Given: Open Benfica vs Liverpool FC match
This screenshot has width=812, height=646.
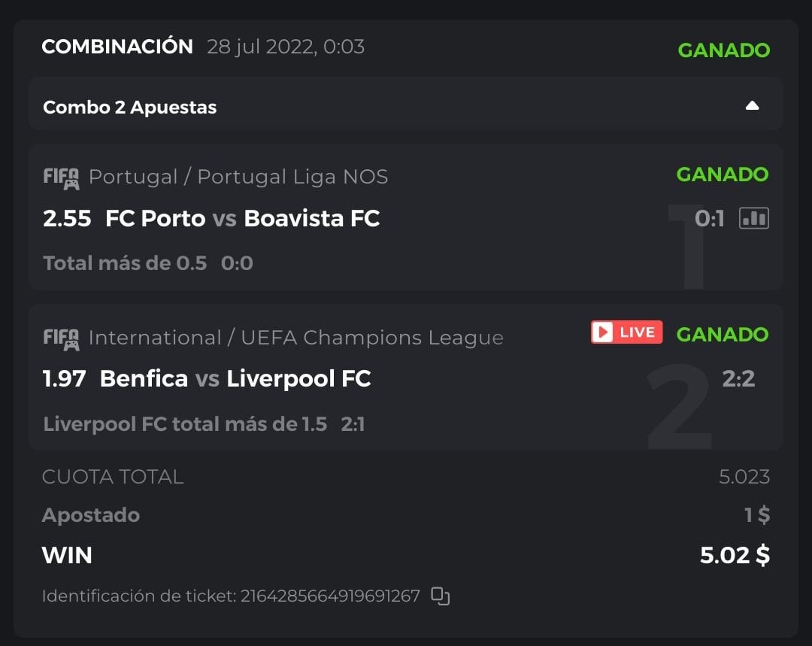Looking at the screenshot, I should pos(235,378).
